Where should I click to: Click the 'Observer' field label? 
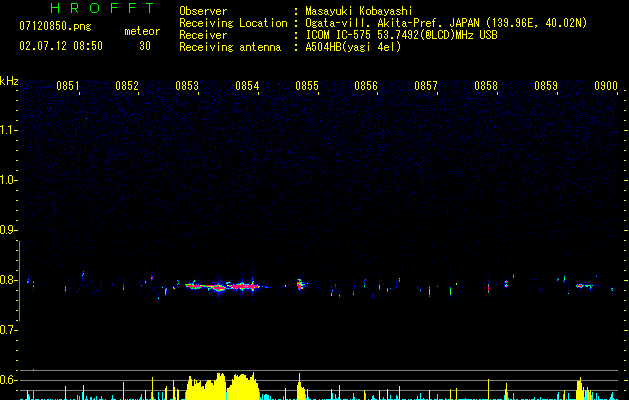(203, 11)
